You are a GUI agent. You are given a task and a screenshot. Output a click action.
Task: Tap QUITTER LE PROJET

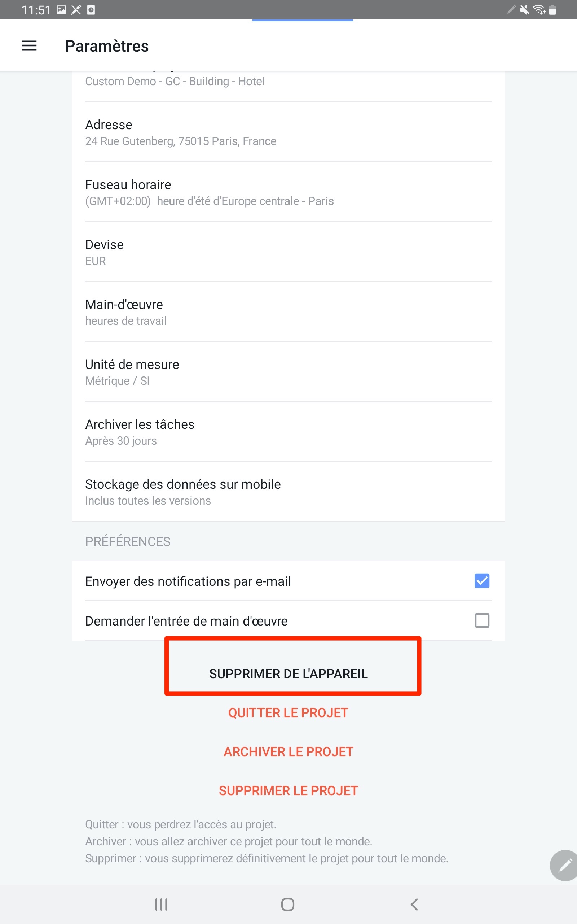(x=288, y=712)
